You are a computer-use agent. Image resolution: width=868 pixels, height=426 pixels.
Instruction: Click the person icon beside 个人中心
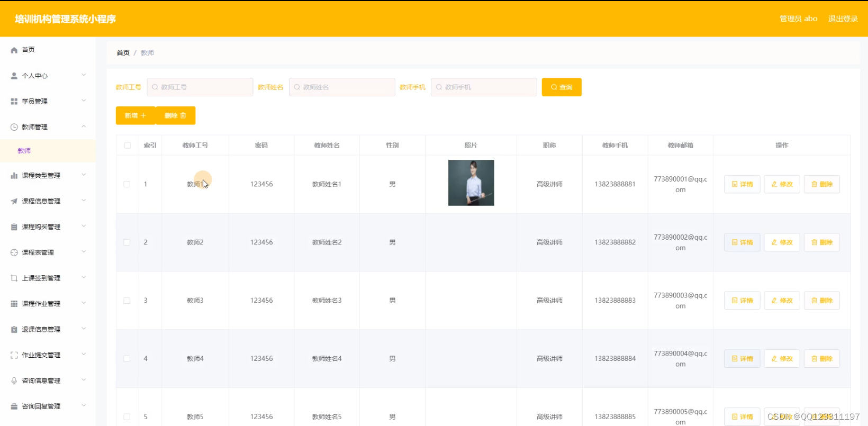coord(14,76)
